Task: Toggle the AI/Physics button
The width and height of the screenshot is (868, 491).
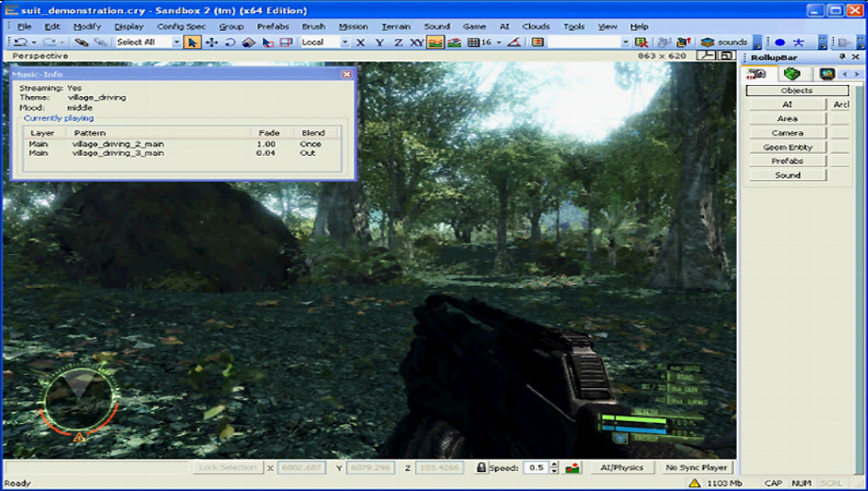Action: [622, 467]
